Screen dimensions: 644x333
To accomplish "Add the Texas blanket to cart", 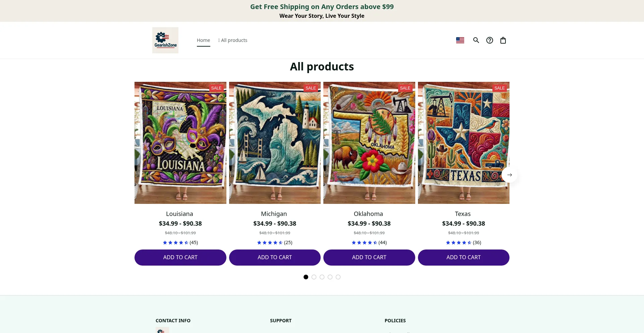I will coord(464,258).
